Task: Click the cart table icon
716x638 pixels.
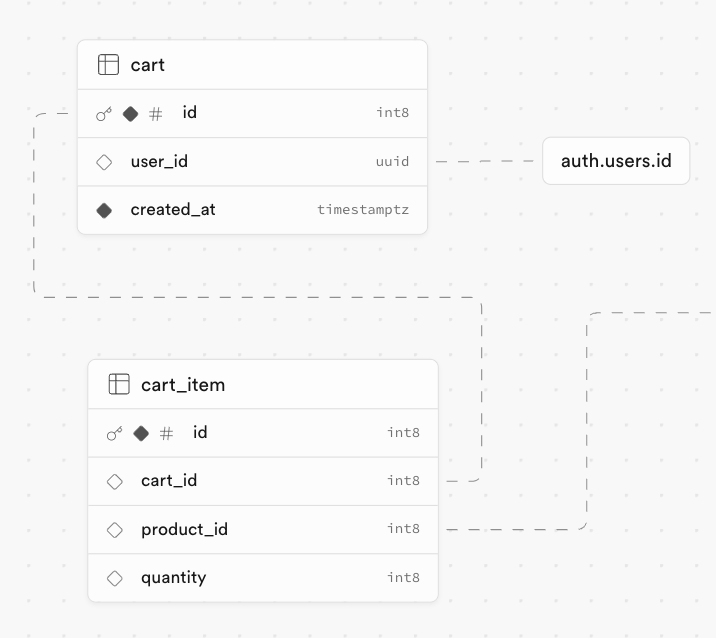Action: pos(108,65)
